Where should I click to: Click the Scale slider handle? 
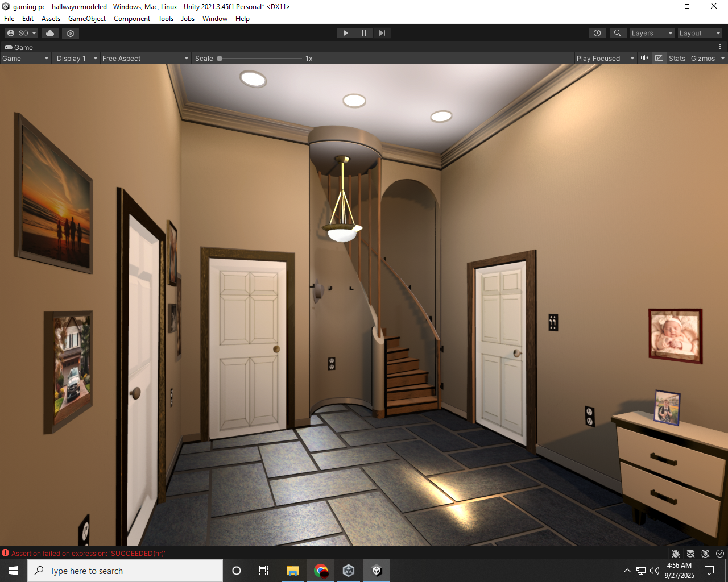tap(220, 58)
